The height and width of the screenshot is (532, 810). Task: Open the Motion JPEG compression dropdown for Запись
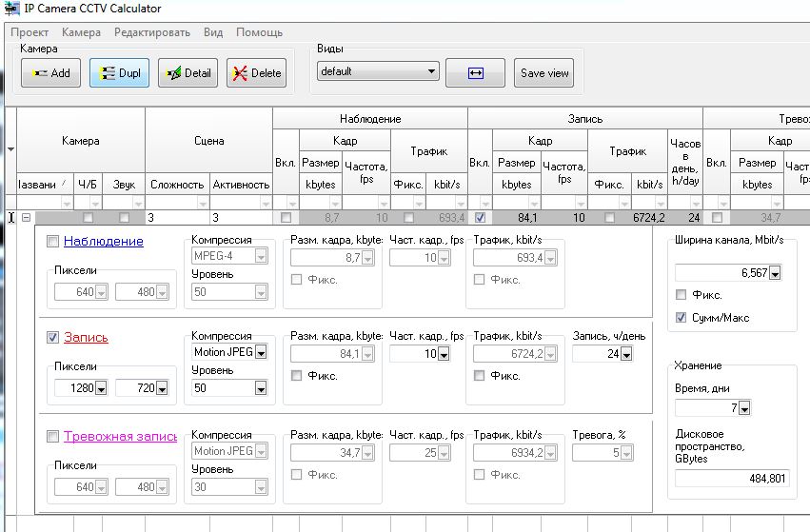tap(261, 352)
